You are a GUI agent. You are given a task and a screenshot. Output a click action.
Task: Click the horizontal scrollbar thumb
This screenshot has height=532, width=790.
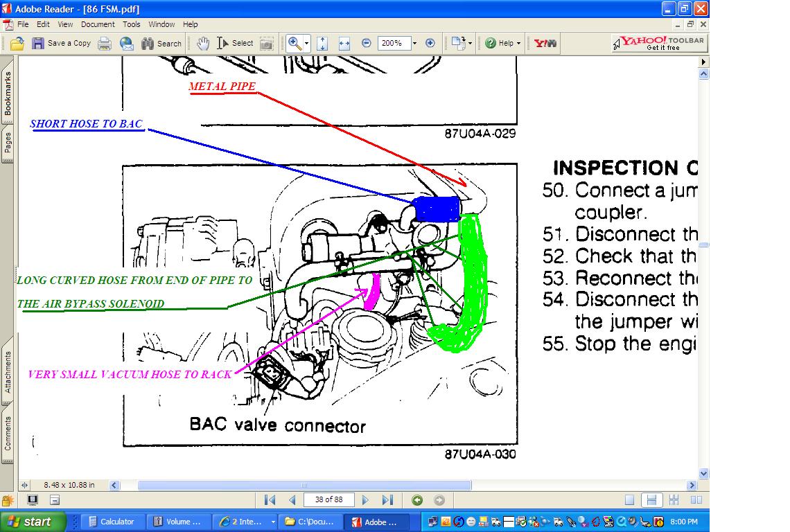(x=305, y=485)
